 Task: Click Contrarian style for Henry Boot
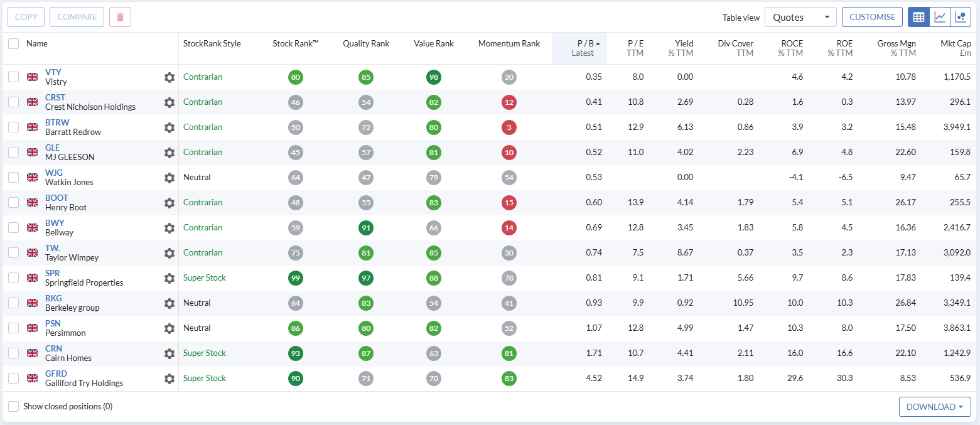(203, 202)
